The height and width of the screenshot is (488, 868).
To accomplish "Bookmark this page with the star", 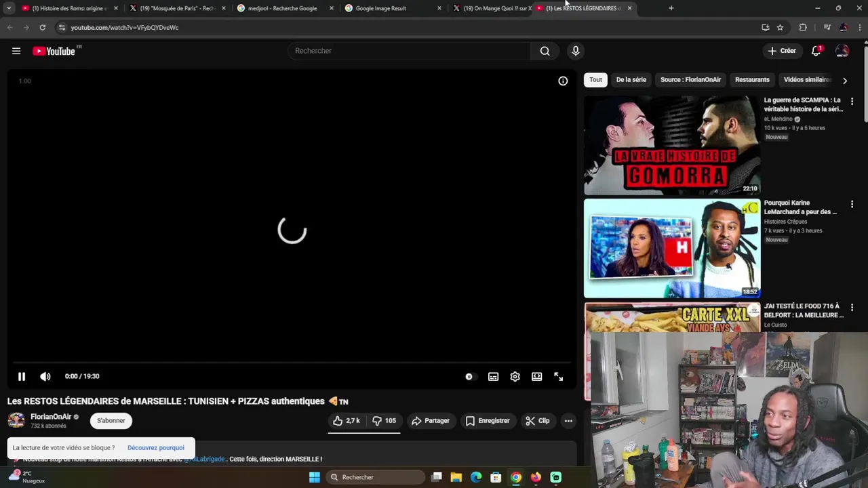I will 780,27.
